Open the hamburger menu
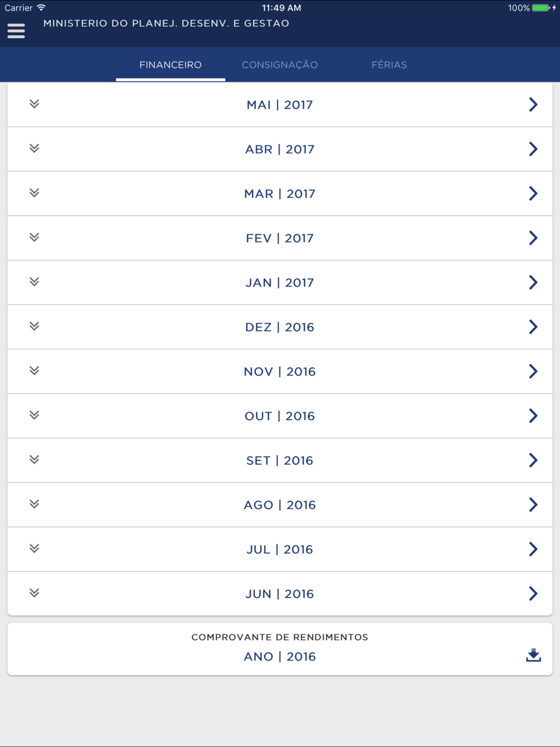The width and height of the screenshot is (560, 747). tap(16, 31)
